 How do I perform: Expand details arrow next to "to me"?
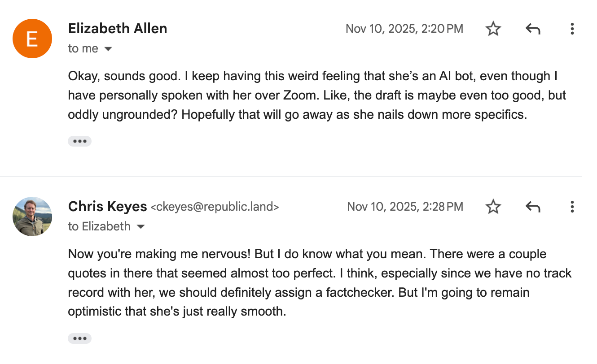point(108,49)
